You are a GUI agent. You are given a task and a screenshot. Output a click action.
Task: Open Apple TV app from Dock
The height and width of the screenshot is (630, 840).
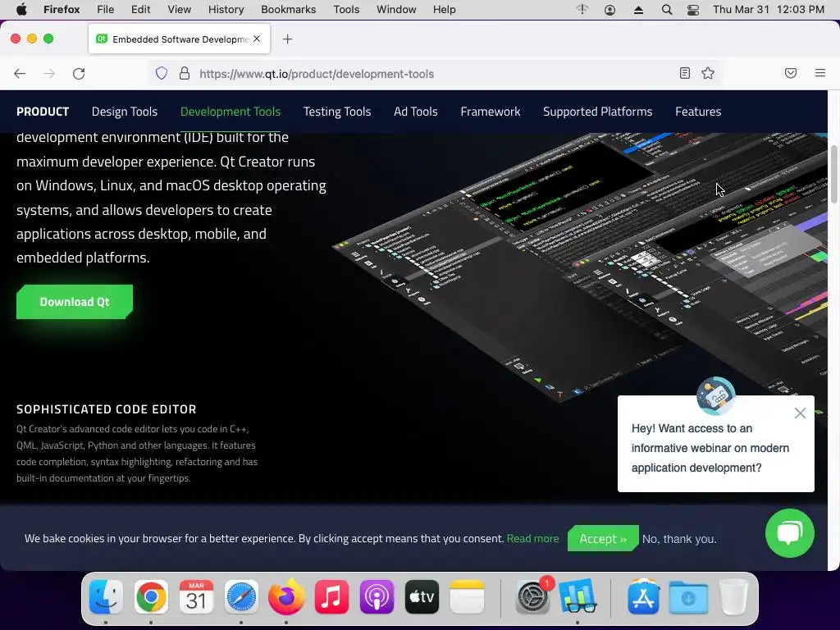pyautogui.click(x=422, y=596)
